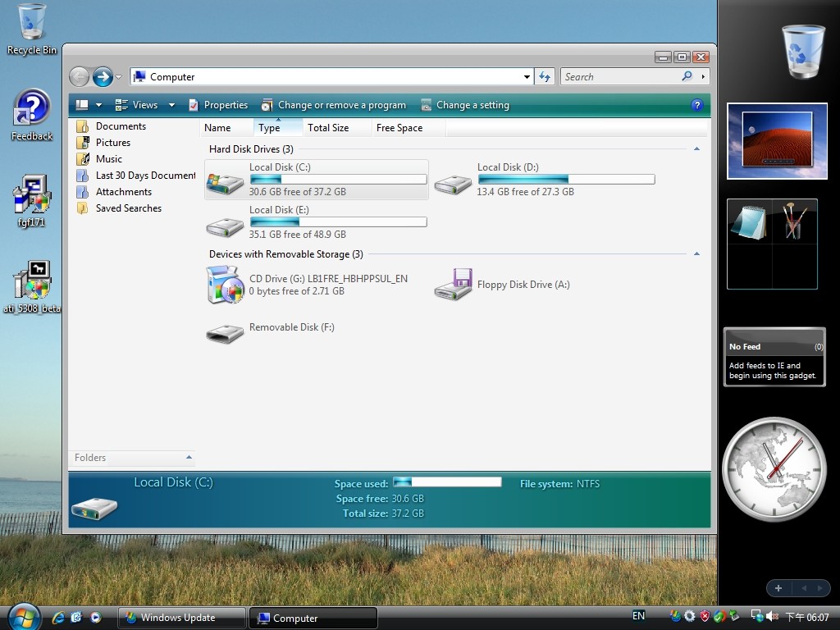Click the search magnifier icon

(687, 76)
